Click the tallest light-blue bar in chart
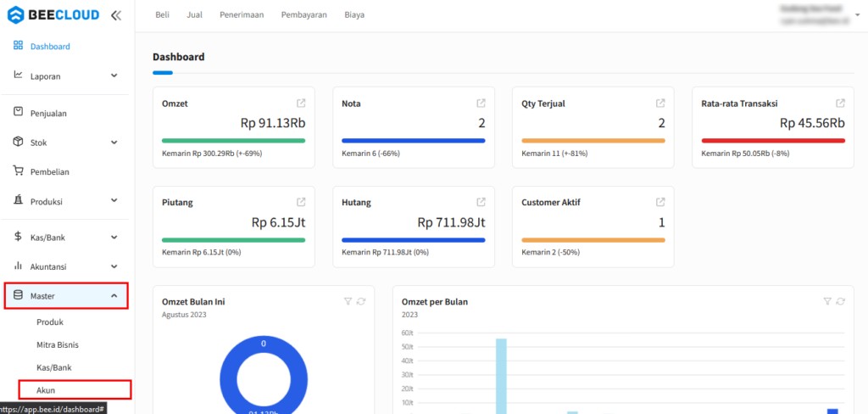Image resolution: width=868 pixels, height=414 pixels. (501, 376)
